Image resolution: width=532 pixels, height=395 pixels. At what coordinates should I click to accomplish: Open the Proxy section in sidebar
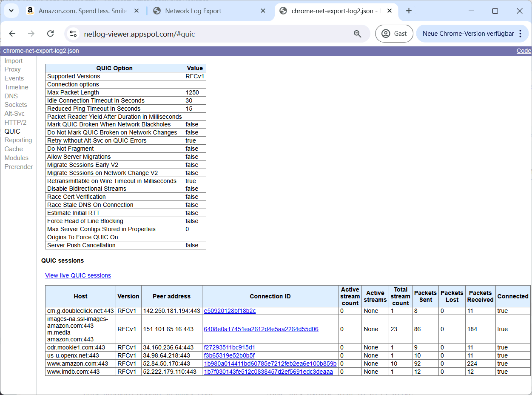click(13, 69)
